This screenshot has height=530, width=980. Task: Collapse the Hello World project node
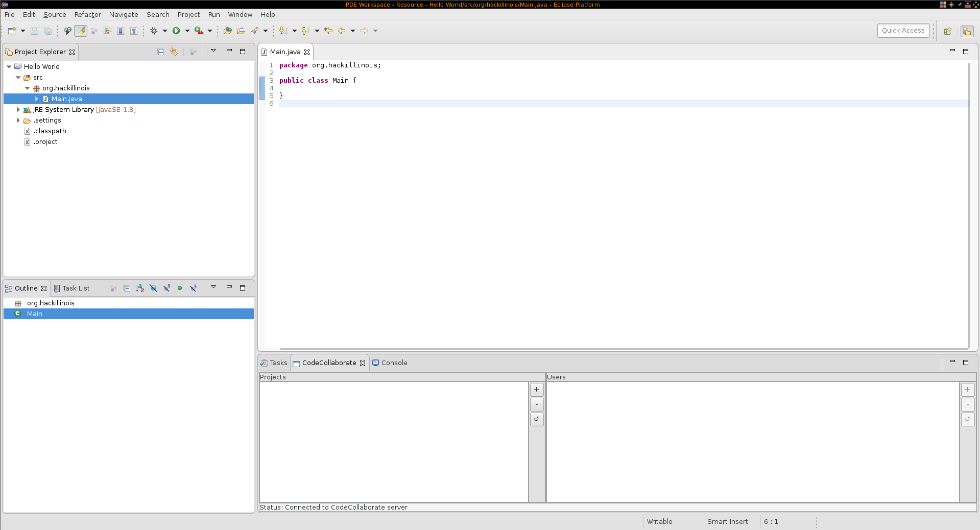coord(9,66)
